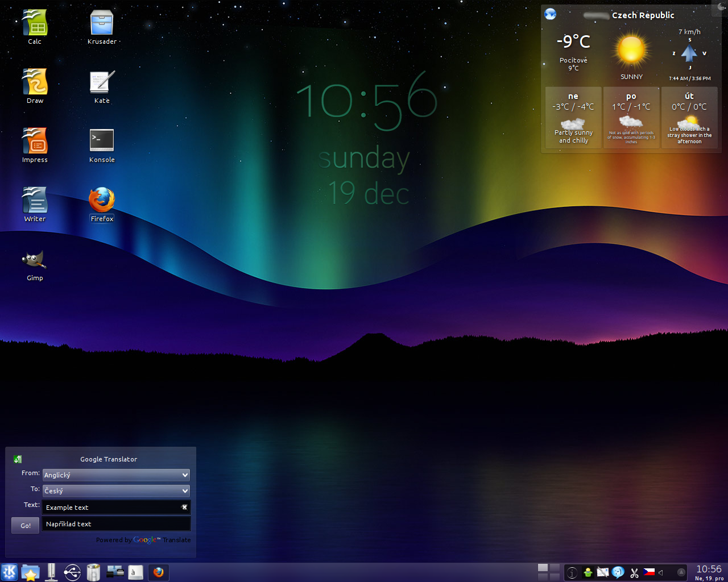Viewport: 728px width, 582px height.
Task: Open the KDE application launcher menu
Action: (x=9, y=572)
